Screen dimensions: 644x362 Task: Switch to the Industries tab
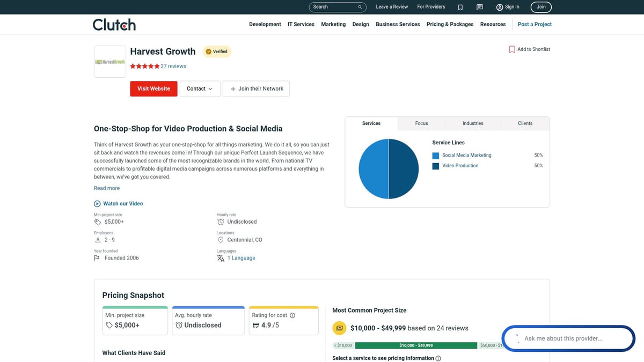(472, 123)
